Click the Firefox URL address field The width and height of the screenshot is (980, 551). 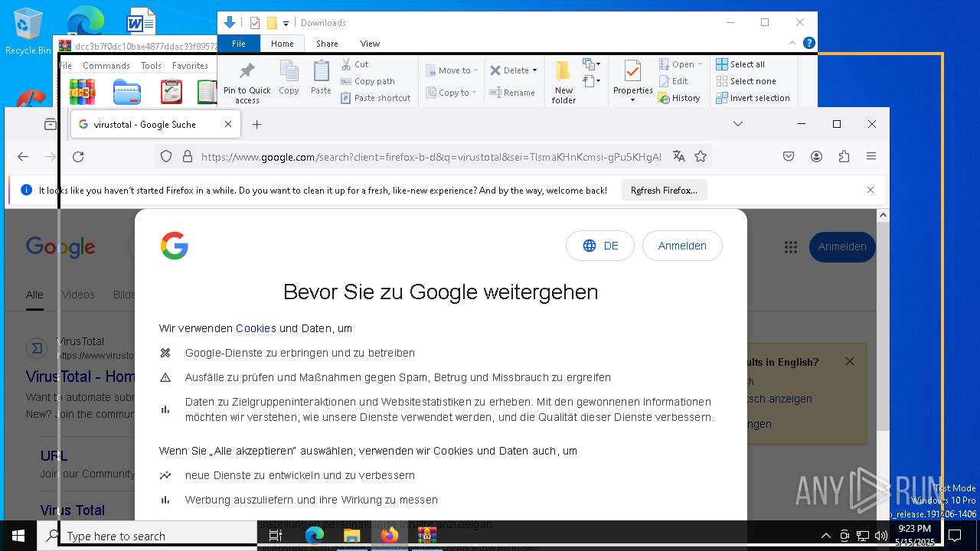431,157
